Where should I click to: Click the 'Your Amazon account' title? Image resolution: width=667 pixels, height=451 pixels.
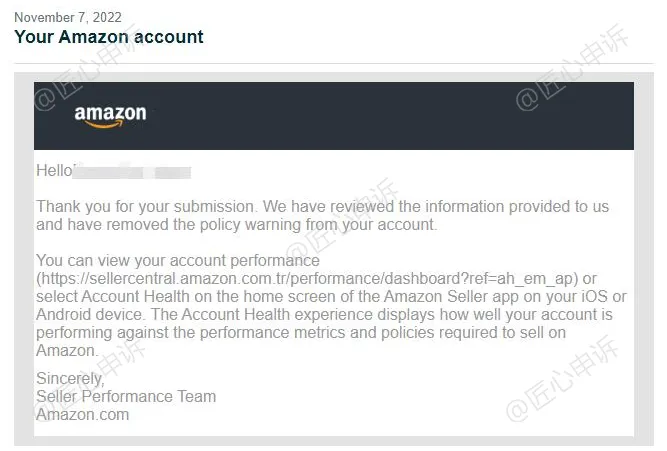(x=109, y=37)
